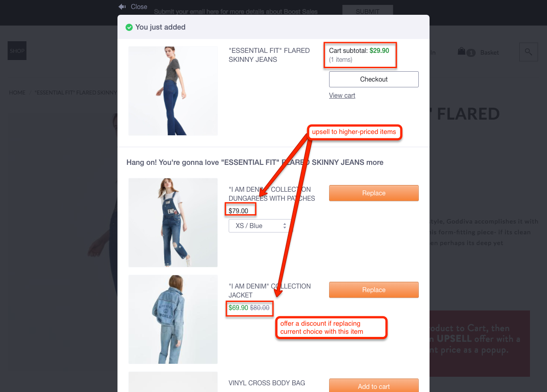Screen dimensions: 547x392
Task: Open the XS / Blue variant dropdown
Action: click(x=259, y=226)
